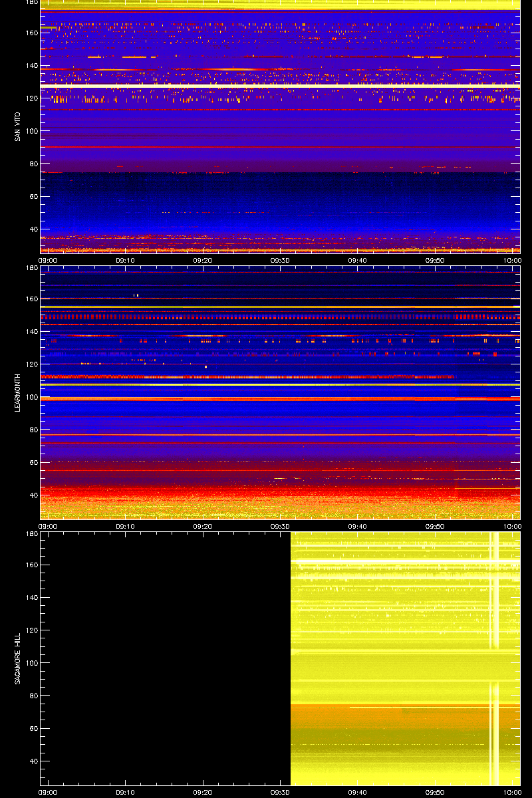Click the SAGAMORE HILL axis title
The image size is (532, 798).
point(18,658)
